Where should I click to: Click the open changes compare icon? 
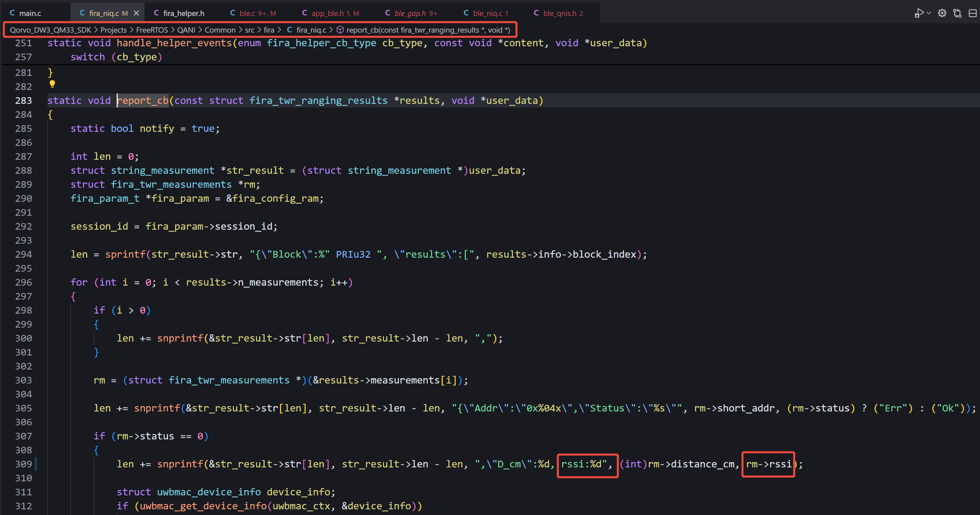tap(957, 13)
